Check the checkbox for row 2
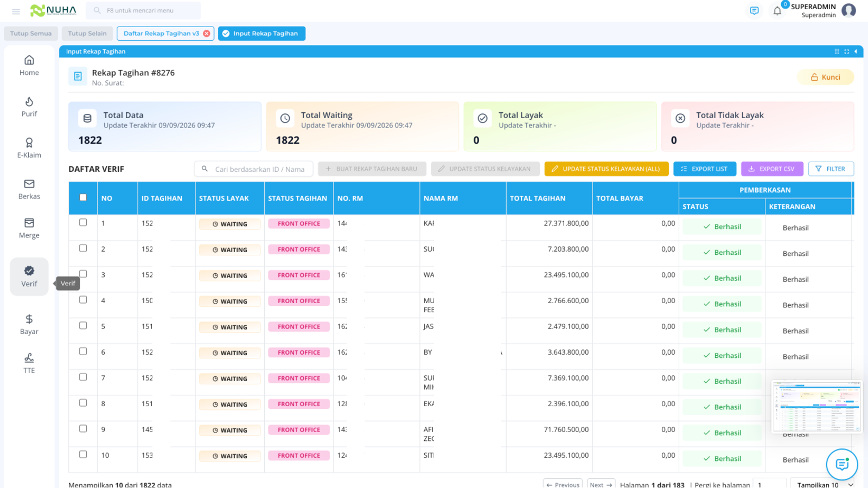The height and width of the screenshot is (488, 868). (83, 248)
